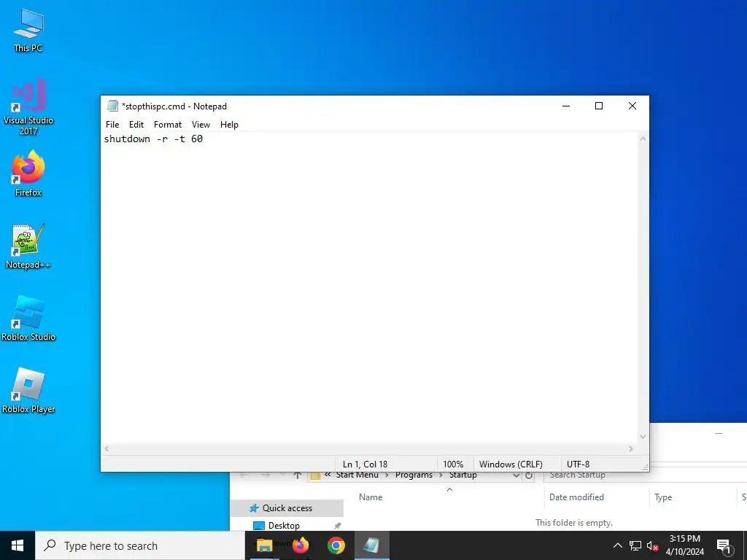This screenshot has width=747, height=560.
Task: Open Google Chrome from the taskbar
Action: point(336,545)
